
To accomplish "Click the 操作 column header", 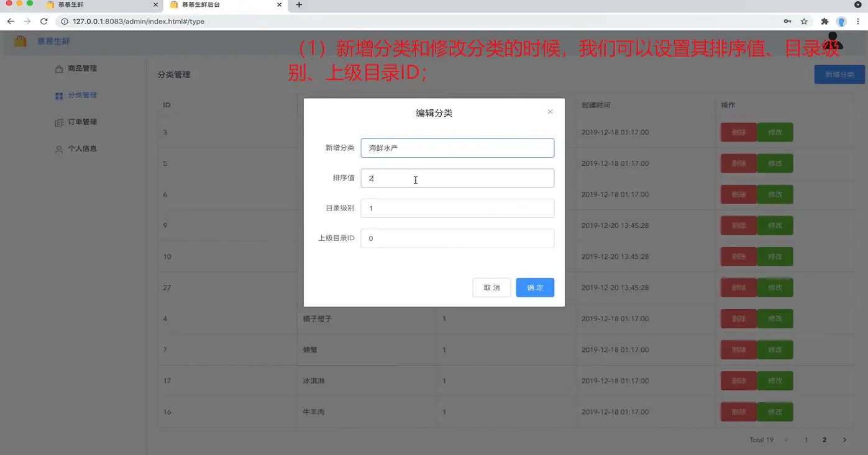I will (x=728, y=105).
